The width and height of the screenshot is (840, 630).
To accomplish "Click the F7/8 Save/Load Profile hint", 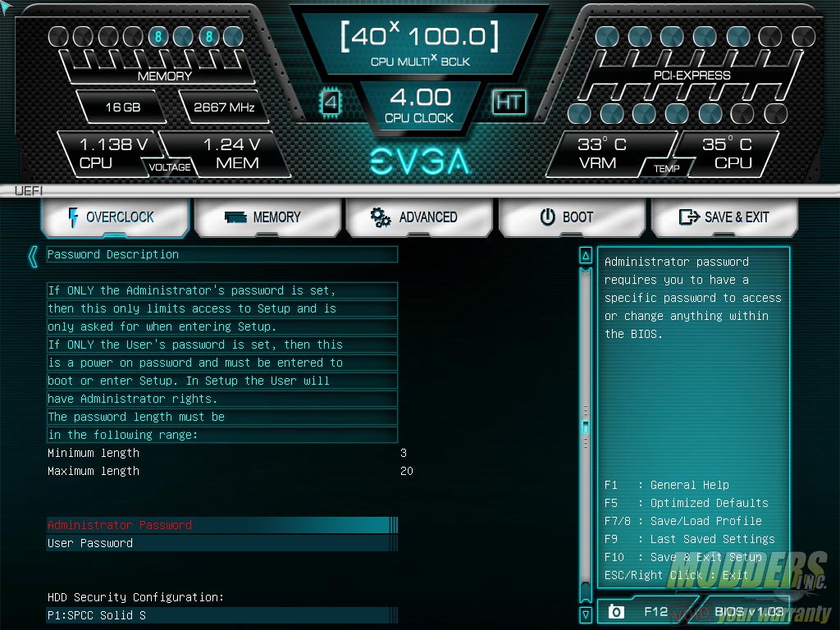I will click(x=683, y=521).
